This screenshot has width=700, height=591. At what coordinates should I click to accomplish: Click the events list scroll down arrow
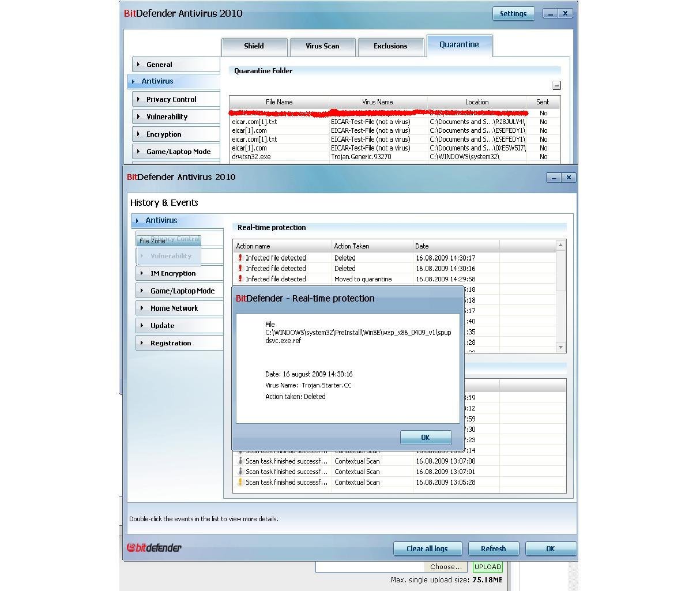pos(560,347)
